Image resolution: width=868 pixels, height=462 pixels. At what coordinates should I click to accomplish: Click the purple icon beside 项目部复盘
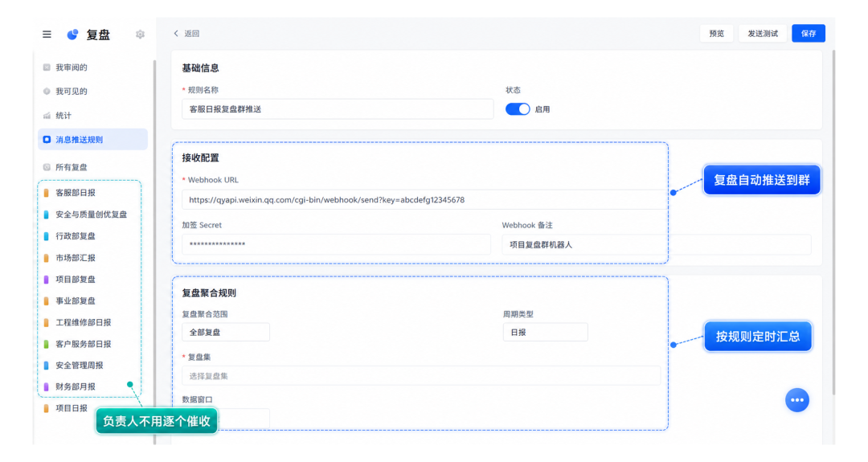46,280
